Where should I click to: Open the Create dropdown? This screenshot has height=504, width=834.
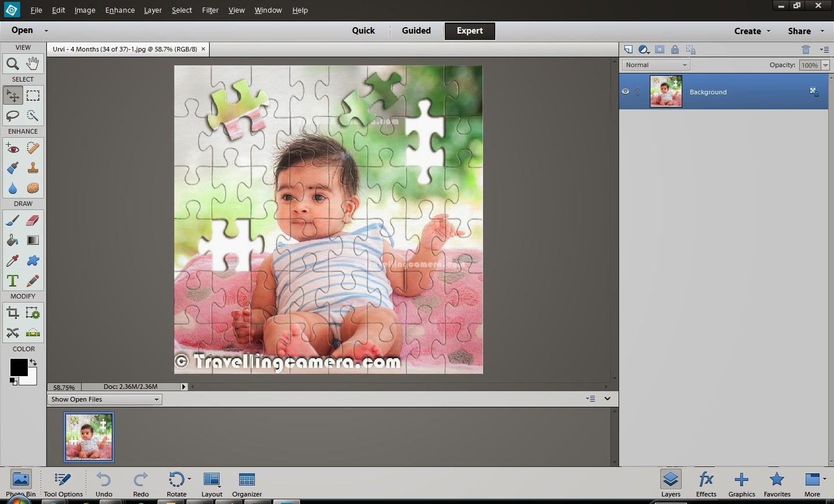tap(752, 31)
